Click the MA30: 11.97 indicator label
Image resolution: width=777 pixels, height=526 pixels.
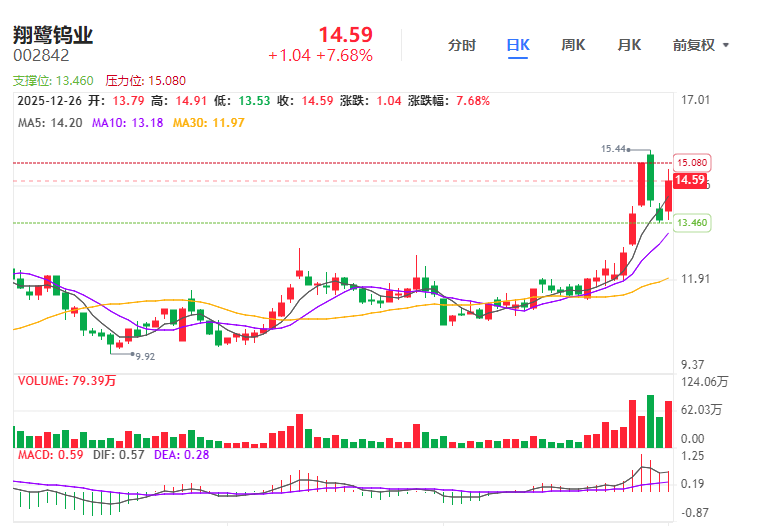[209, 123]
